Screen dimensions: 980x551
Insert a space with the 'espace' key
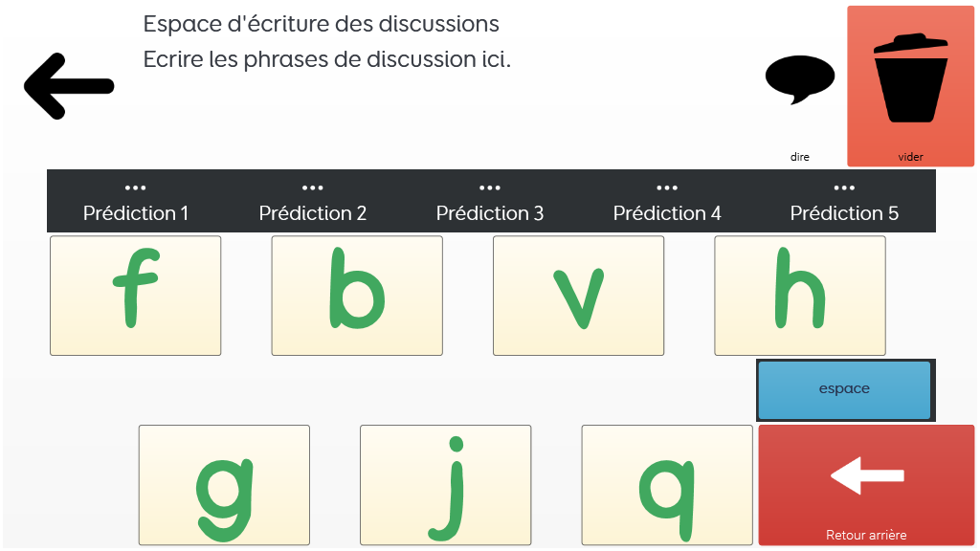coord(844,389)
